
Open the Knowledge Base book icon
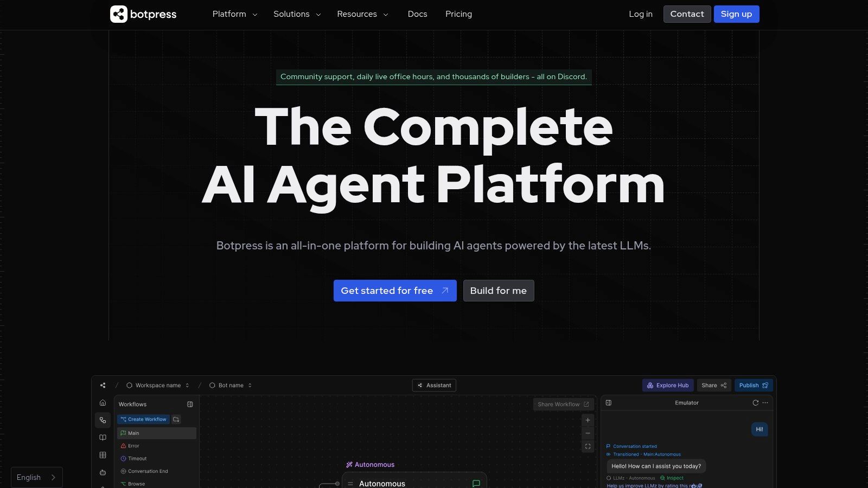click(103, 438)
